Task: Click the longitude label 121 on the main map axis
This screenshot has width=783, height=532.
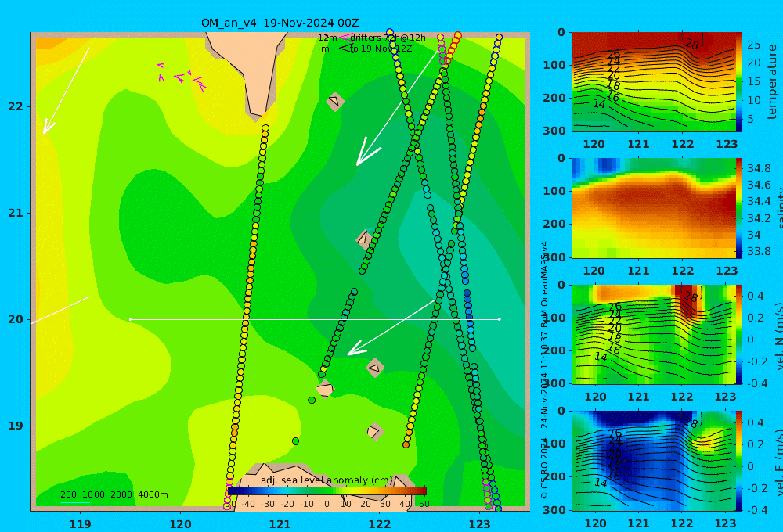Action: click(x=280, y=524)
